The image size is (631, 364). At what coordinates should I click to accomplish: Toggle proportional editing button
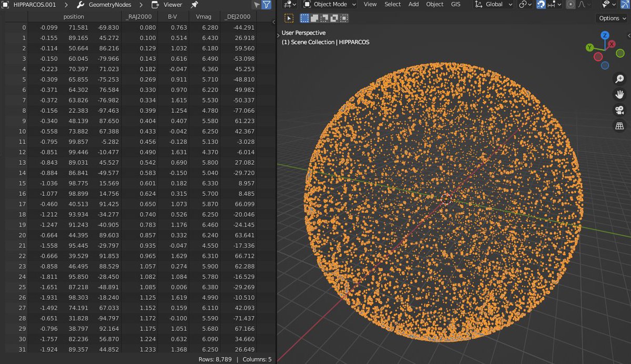[569, 4]
